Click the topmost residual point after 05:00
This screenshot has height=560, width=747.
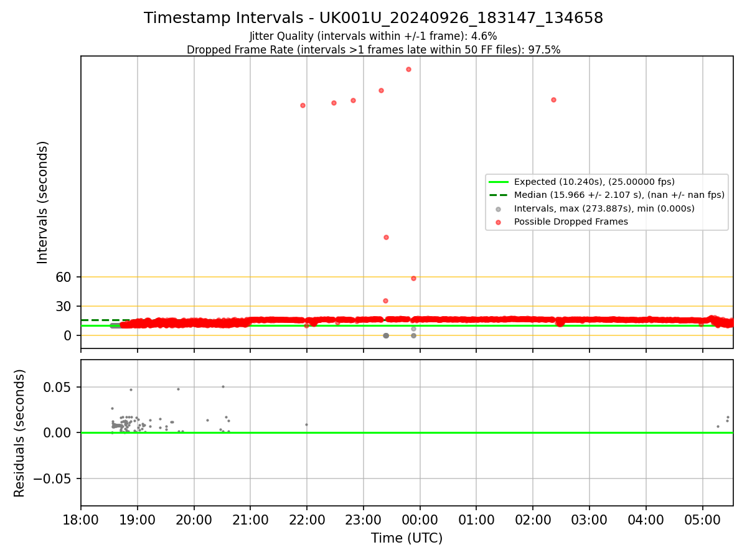[x=728, y=417]
